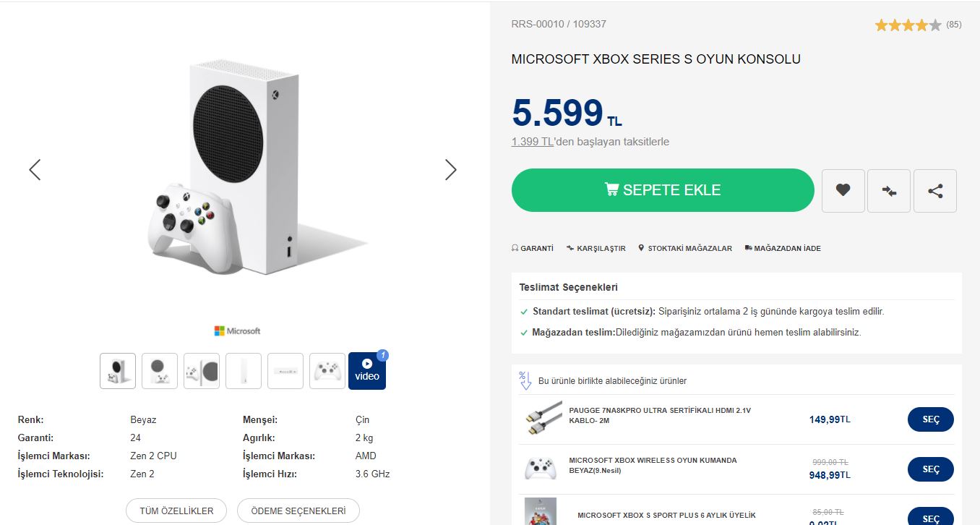Show previous product image with left arrow
Viewport: 980px width, 525px height.
[35, 170]
